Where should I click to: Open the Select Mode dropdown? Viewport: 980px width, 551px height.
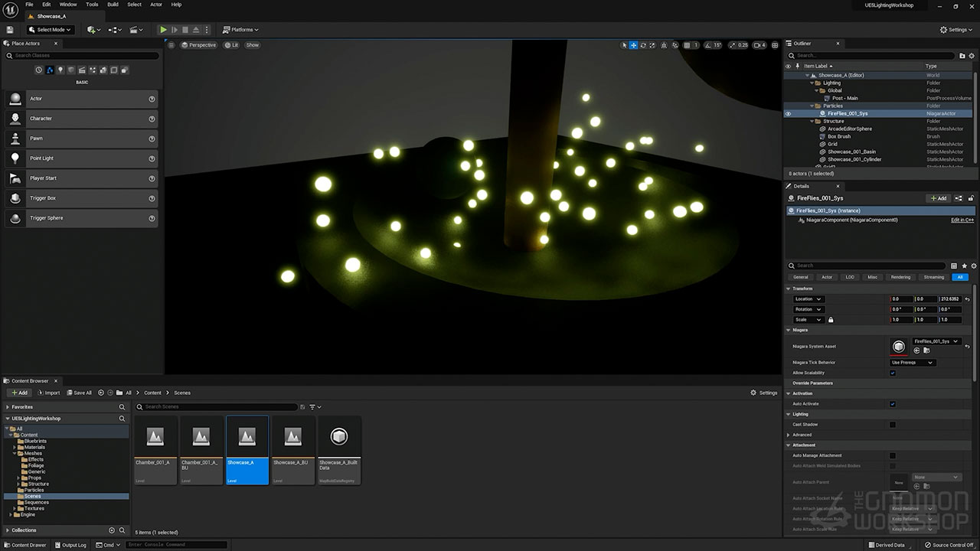pyautogui.click(x=51, y=30)
